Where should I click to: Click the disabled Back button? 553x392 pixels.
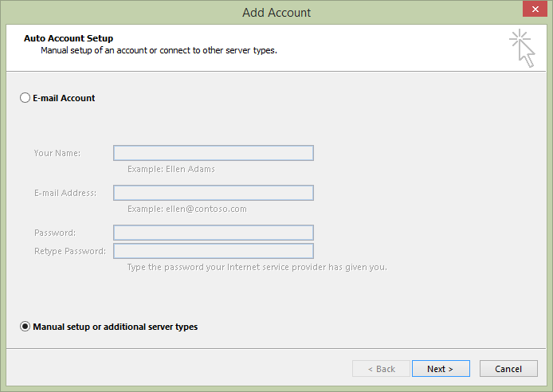point(381,369)
